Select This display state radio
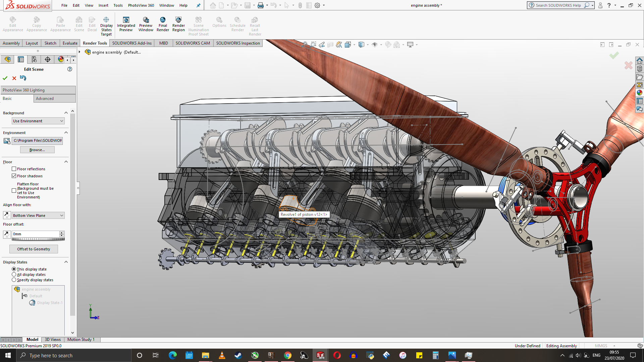Screen dimensions: 644x362 click(14, 269)
